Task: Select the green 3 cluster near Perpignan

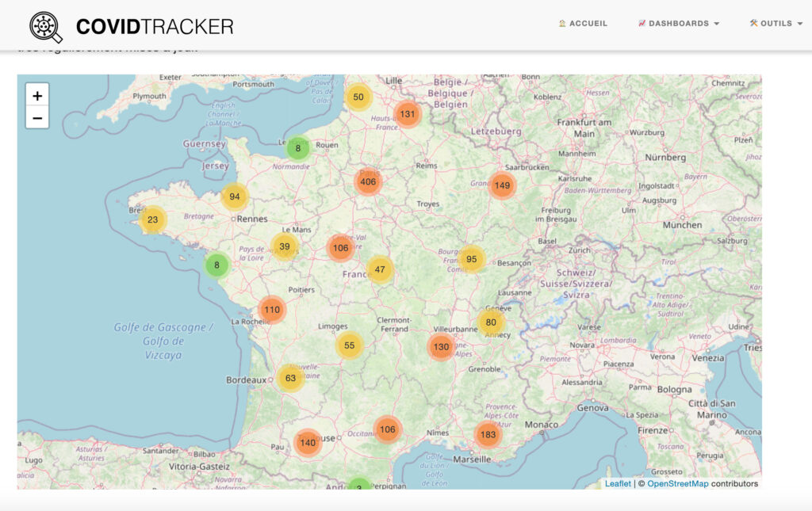Action: [x=359, y=485]
